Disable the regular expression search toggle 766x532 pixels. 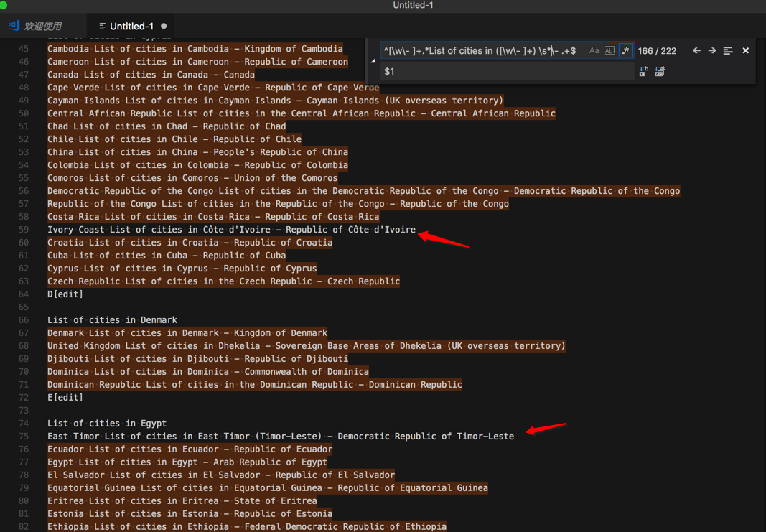coord(626,50)
